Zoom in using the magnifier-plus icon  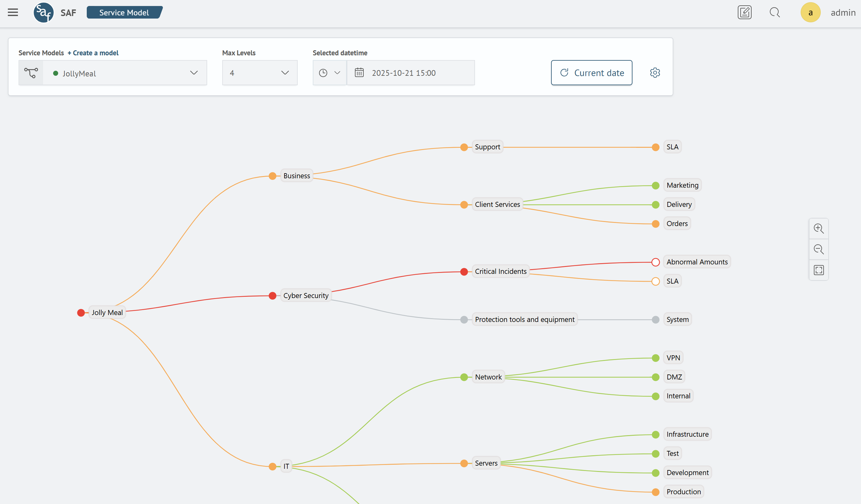(819, 229)
